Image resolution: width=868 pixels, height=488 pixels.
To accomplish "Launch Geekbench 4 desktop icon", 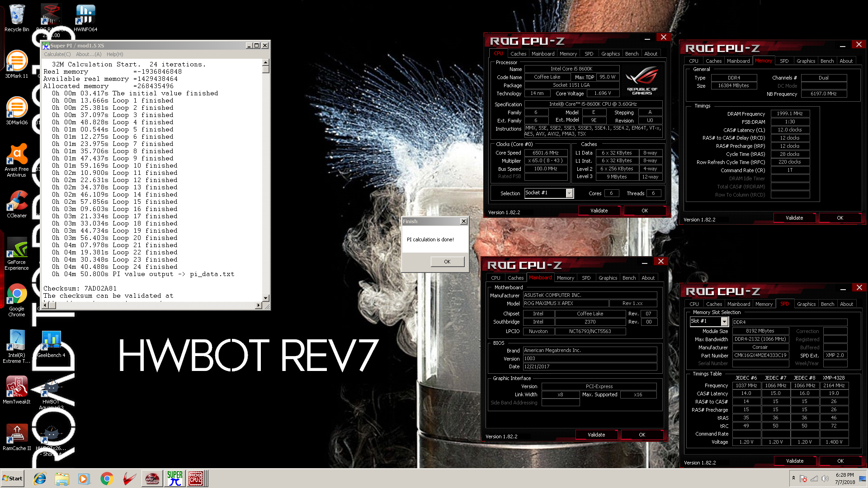I will click(x=51, y=344).
